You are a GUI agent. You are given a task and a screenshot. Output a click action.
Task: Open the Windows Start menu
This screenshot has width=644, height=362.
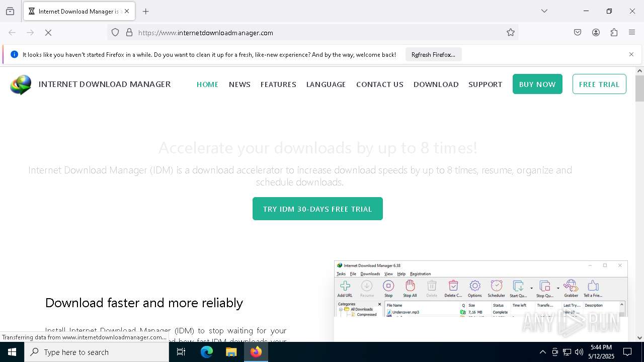(12, 352)
